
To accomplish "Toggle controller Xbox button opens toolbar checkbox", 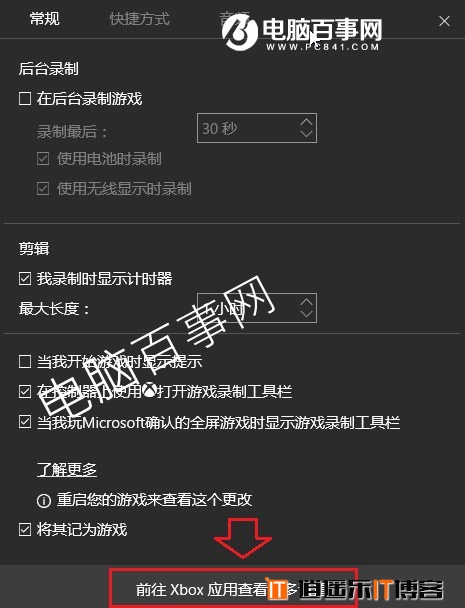I will tap(25, 392).
